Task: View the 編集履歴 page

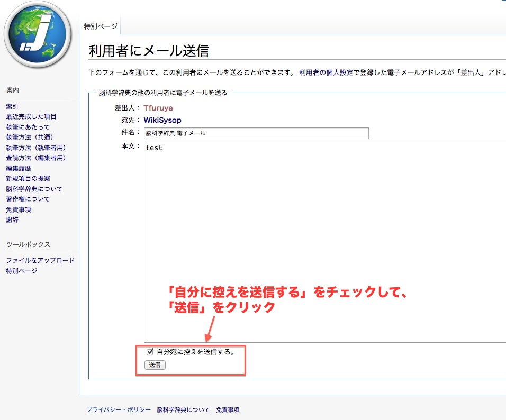Action: click(19, 168)
